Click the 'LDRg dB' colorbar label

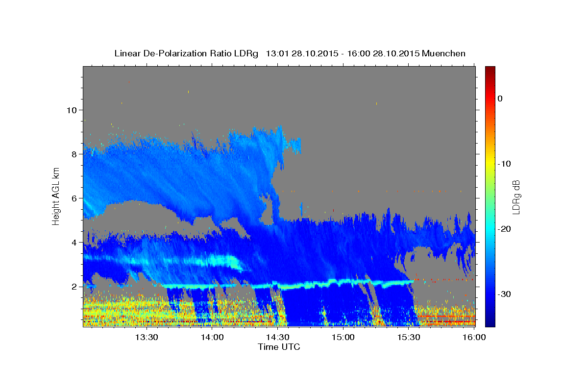(x=515, y=197)
